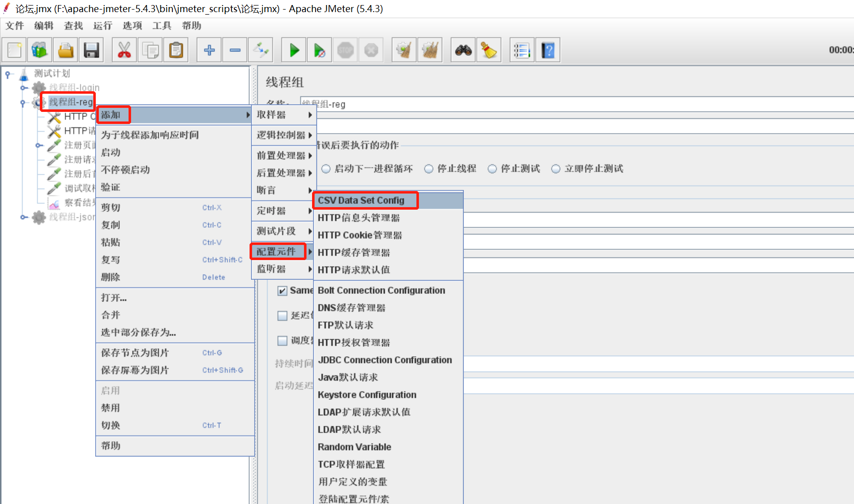The width and height of the screenshot is (854, 504).
Task: Click 保存节点为图片 context entry
Action: coord(174,353)
